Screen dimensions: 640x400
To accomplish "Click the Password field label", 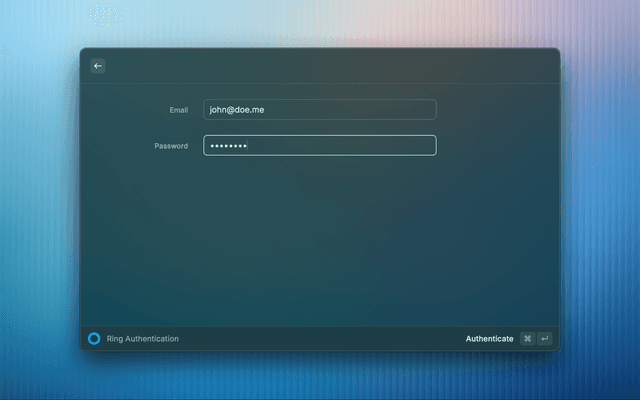I will click(171, 146).
